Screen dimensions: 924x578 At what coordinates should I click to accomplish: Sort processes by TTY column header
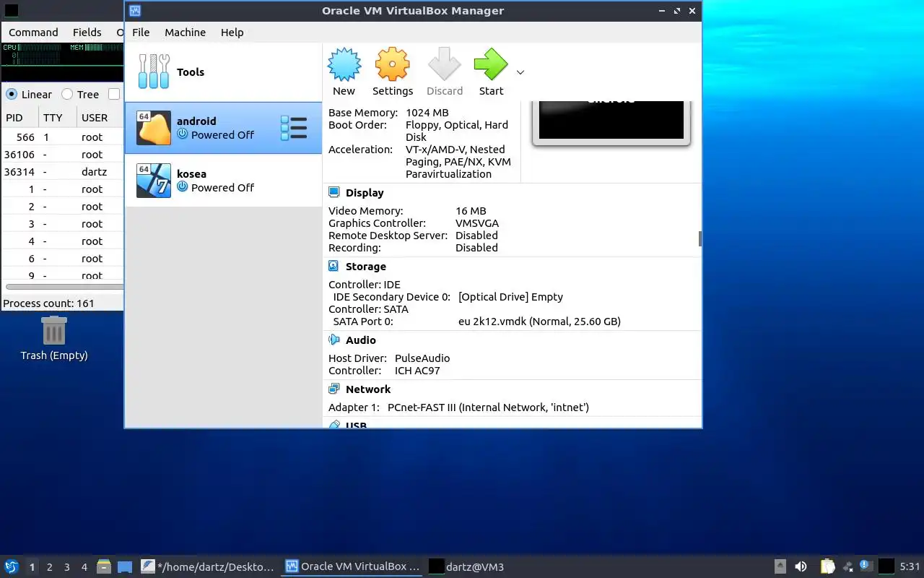click(x=58, y=118)
